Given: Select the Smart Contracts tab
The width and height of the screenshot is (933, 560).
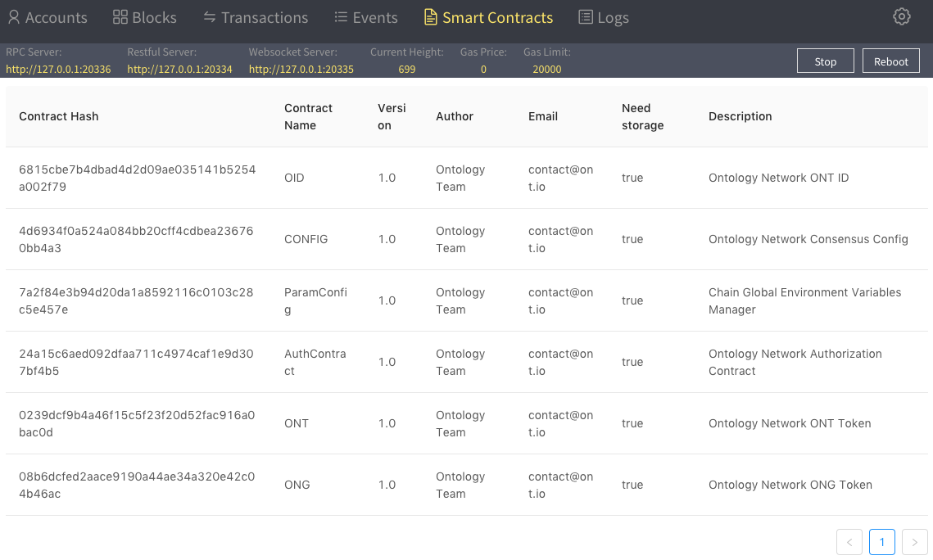Looking at the screenshot, I should [488, 17].
